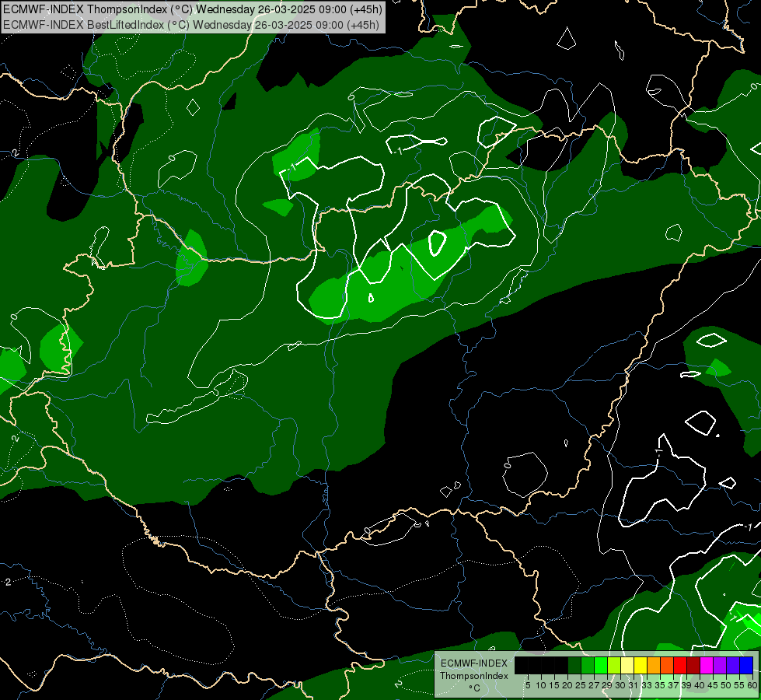Select the dark red 39–40 legend swatch
761x700 pixels.
(693, 665)
